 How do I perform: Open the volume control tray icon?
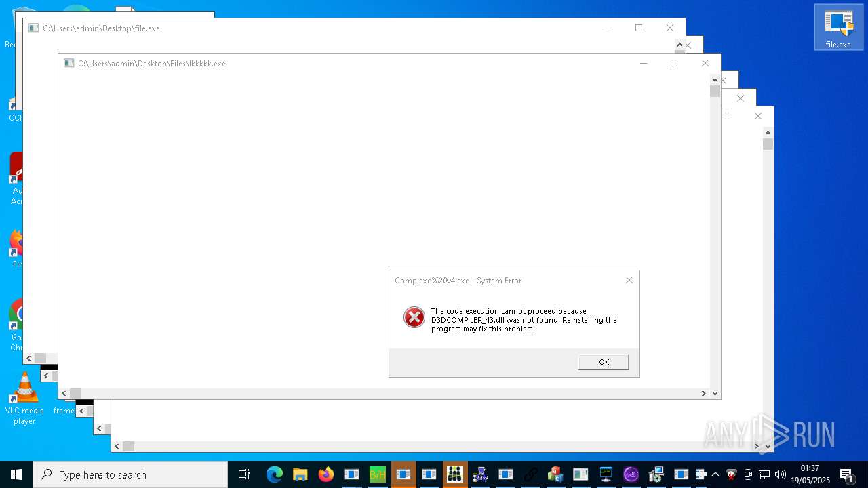[781, 474]
